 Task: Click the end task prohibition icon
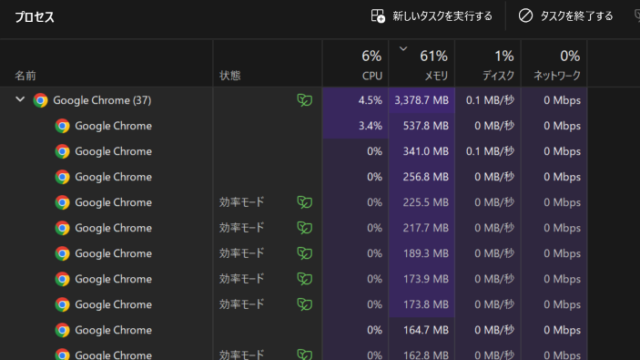526,16
